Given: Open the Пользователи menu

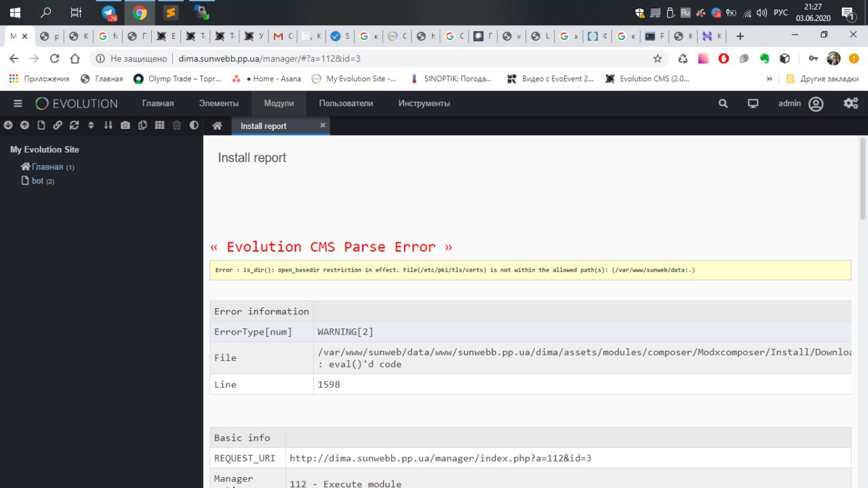Looking at the screenshot, I should tap(346, 103).
